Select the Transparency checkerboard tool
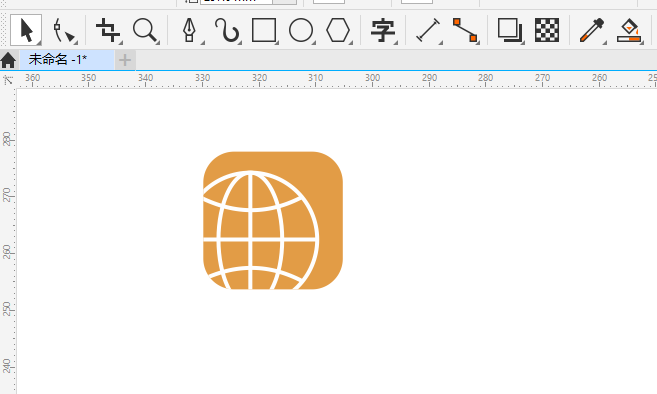Viewport: 657px width, 394px height. click(x=547, y=30)
